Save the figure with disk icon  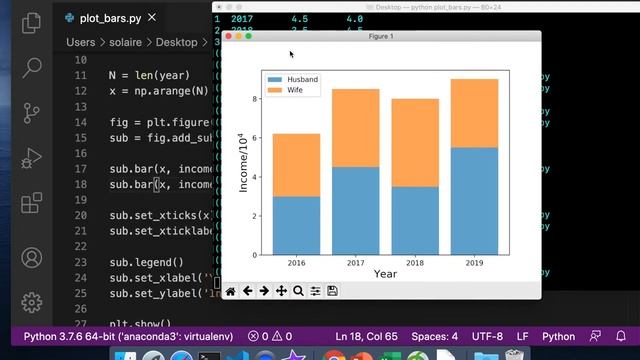pyautogui.click(x=332, y=291)
